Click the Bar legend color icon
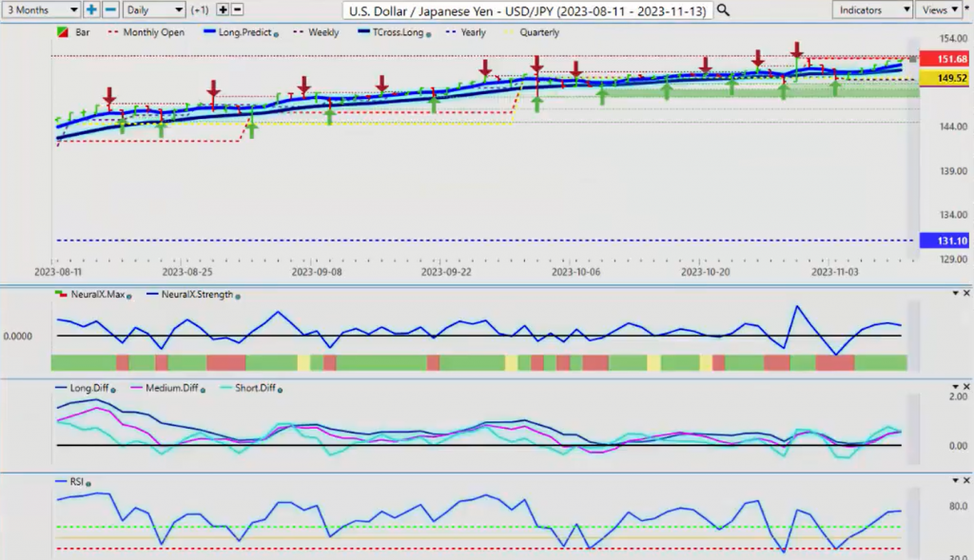This screenshot has height=560, width=974. point(63,32)
